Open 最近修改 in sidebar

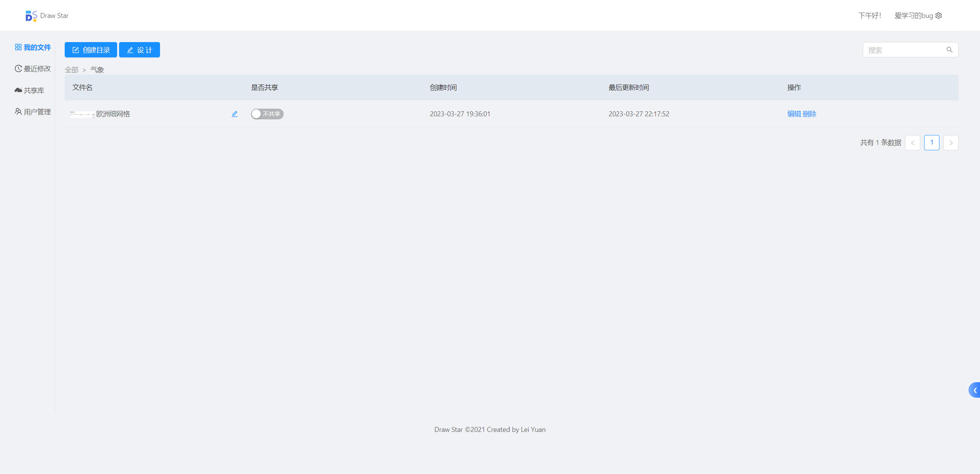33,68
